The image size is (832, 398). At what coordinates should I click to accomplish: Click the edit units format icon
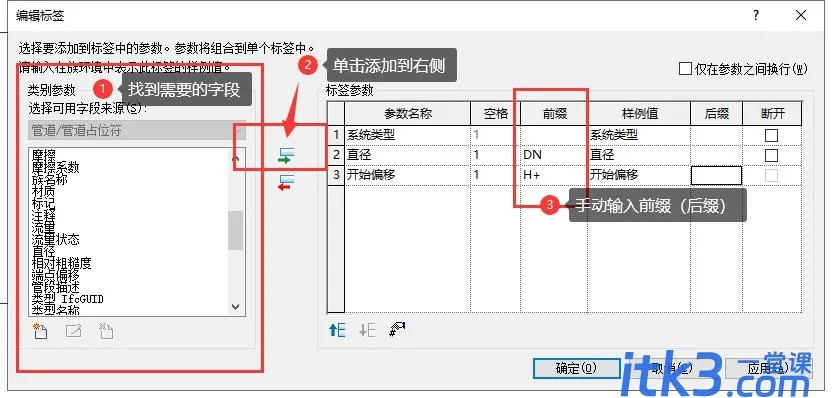tap(397, 331)
